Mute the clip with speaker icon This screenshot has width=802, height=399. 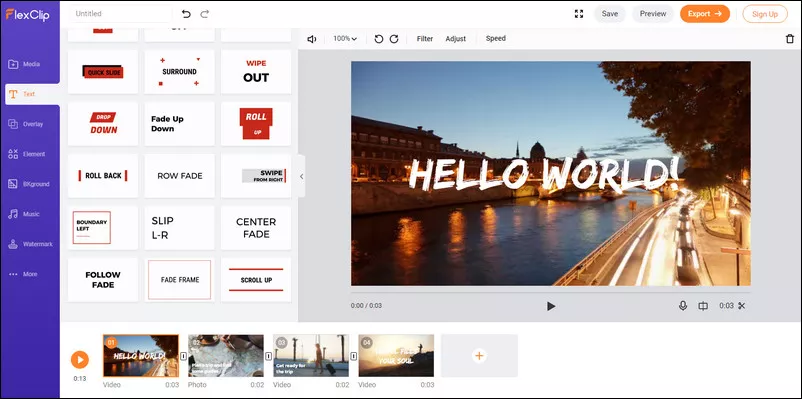(x=311, y=39)
